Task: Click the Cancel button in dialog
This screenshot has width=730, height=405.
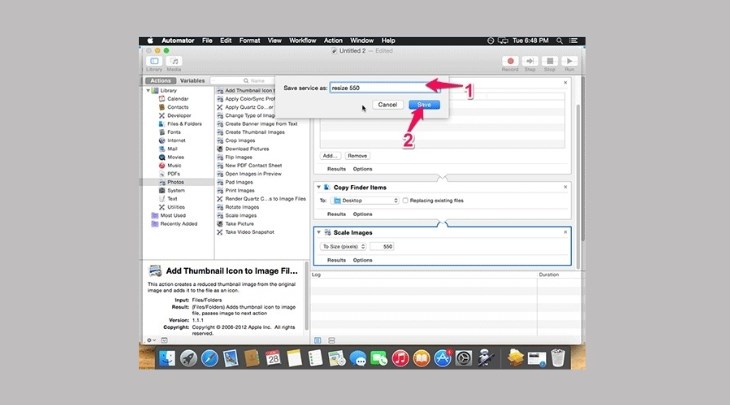Action: (387, 105)
